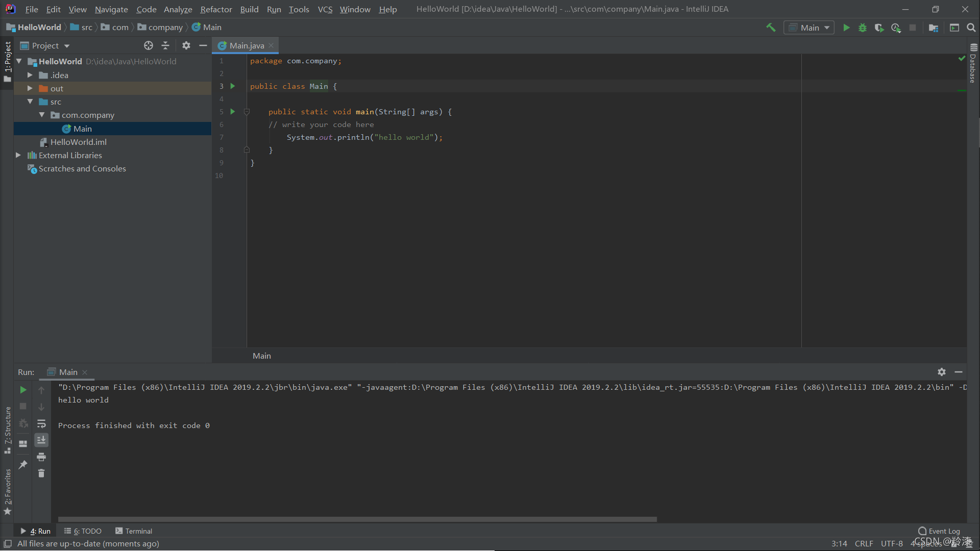
Task: Click the Run button to execute Main
Action: click(x=846, y=28)
